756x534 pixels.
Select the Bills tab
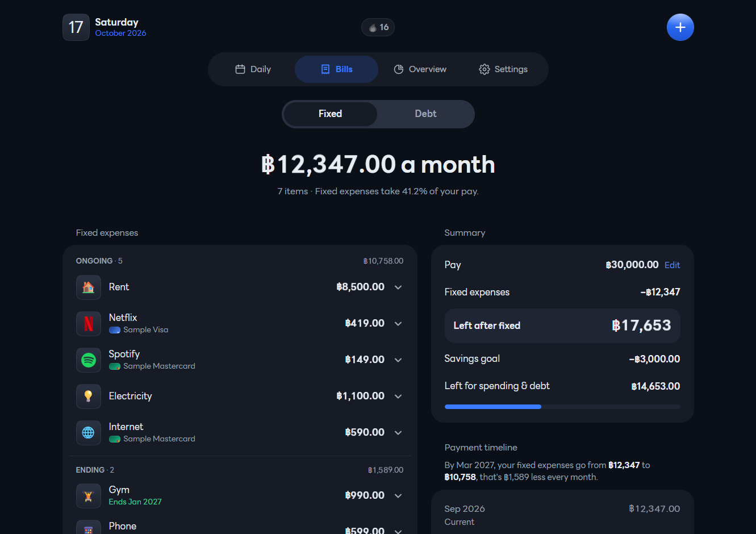coord(336,69)
